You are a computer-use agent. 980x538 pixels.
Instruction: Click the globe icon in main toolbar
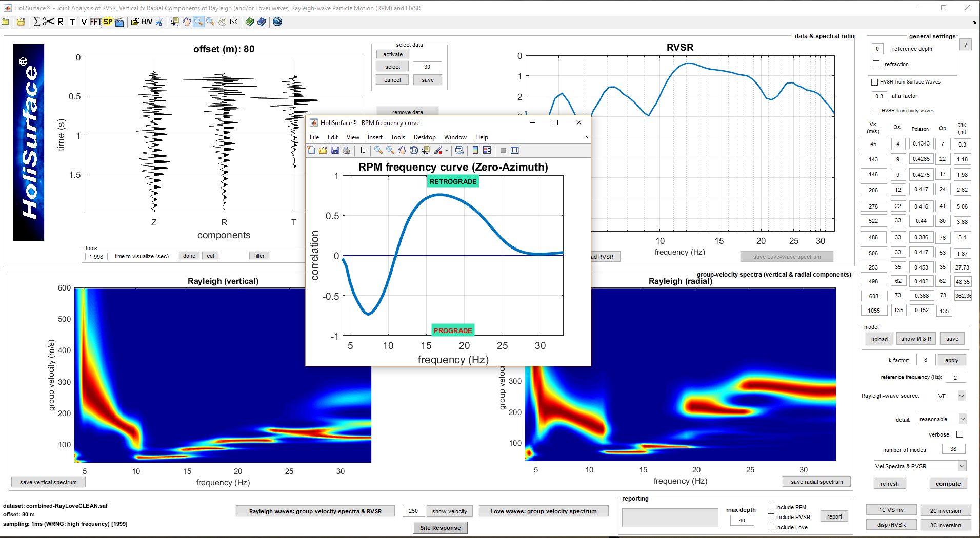277,22
